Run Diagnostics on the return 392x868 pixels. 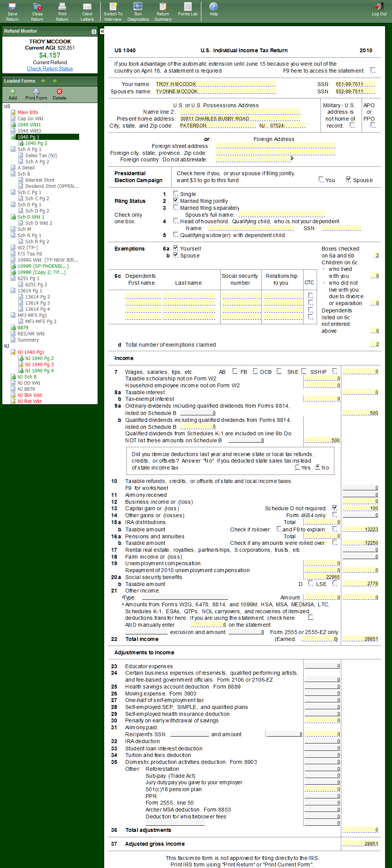[138, 12]
